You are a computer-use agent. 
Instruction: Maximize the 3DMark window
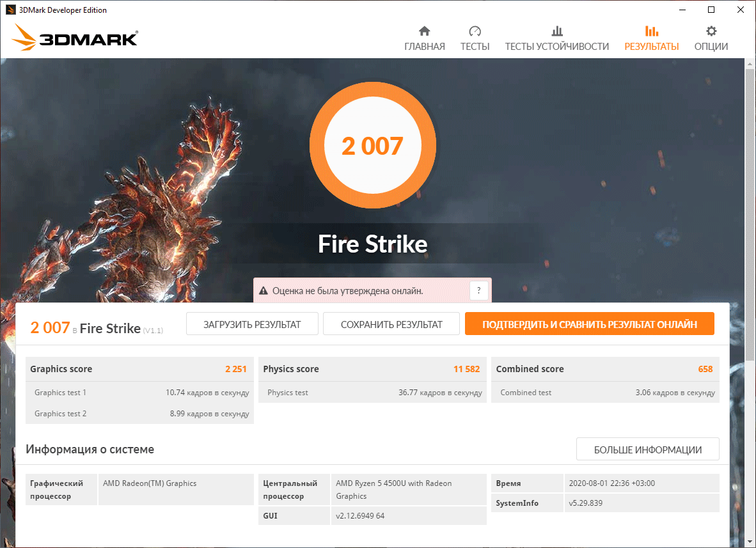pos(711,10)
